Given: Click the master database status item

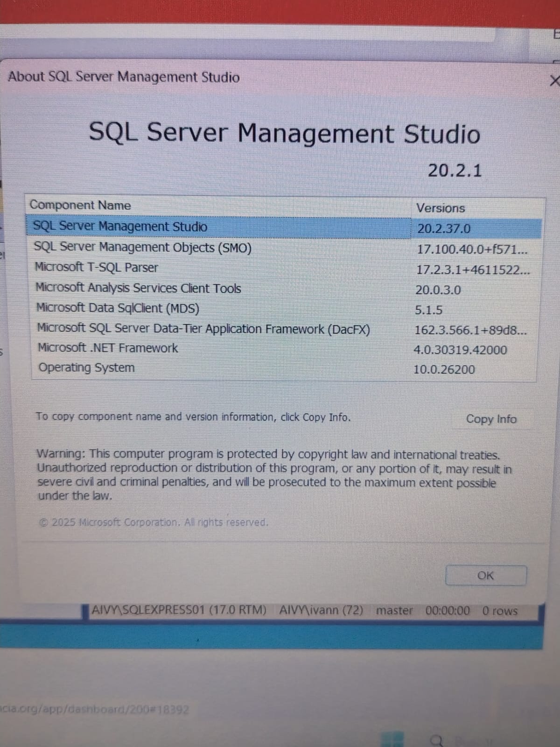Looking at the screenshot, I should point(394,611).
